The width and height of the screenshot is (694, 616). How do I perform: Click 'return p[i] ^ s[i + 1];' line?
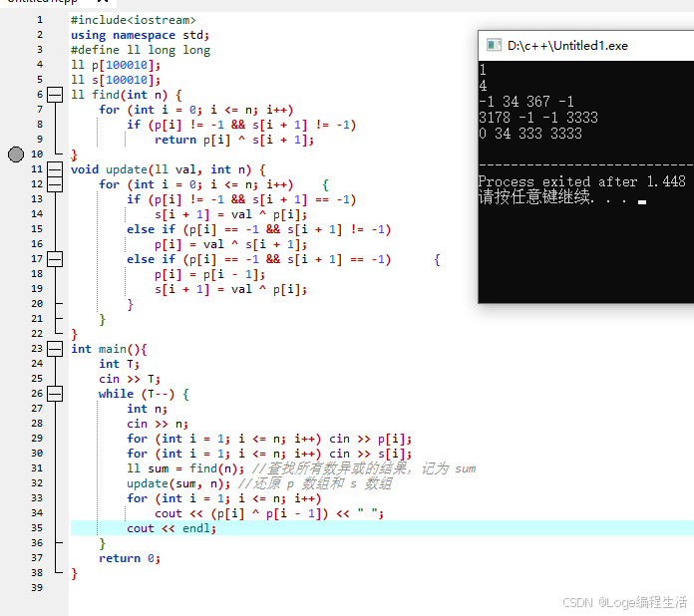pyautogui.click(x=234, y=140)
